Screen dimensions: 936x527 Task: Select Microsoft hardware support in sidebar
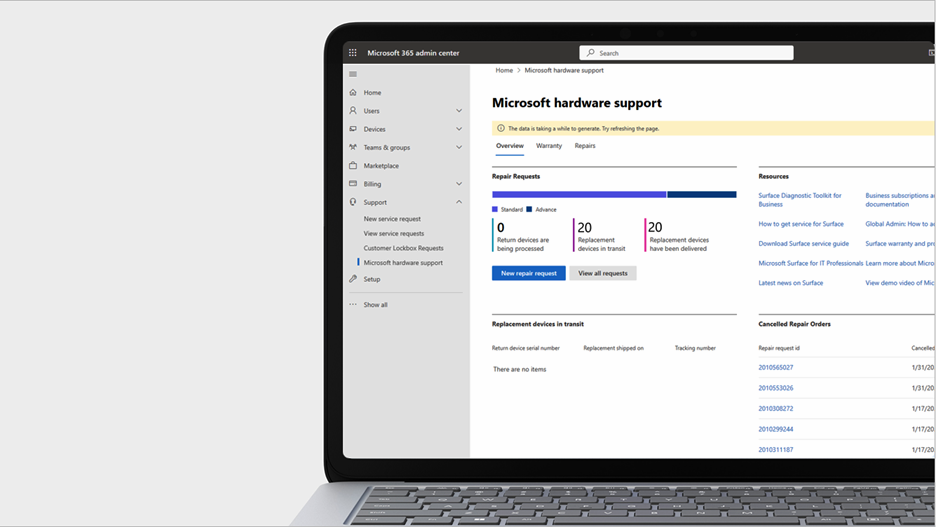tap(403, 263)
